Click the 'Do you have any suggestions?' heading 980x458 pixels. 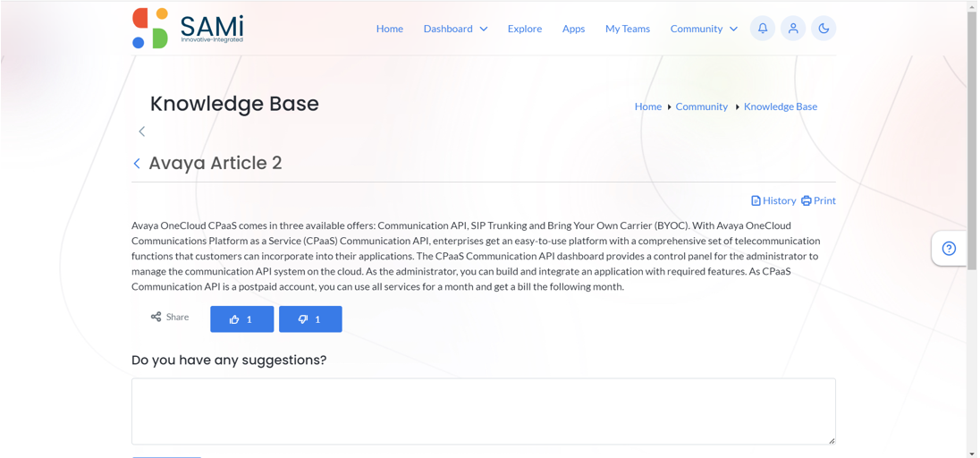(x=229, y=360)
